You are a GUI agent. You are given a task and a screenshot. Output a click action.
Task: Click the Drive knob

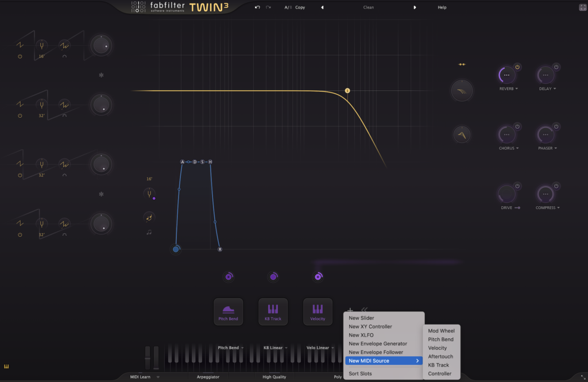(506, 194)
